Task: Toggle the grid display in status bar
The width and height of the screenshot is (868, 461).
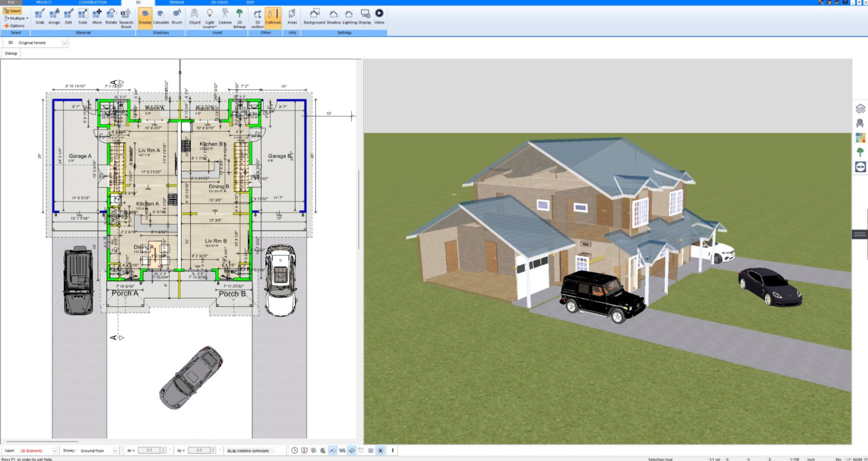Action: coord(371,450)
